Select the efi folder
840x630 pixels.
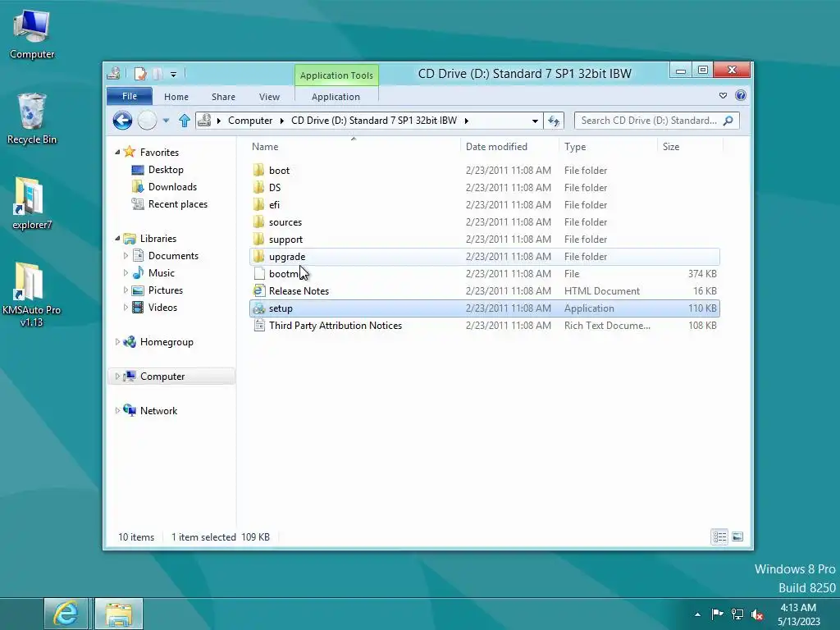pyautogui.click(x=485, y=204)
